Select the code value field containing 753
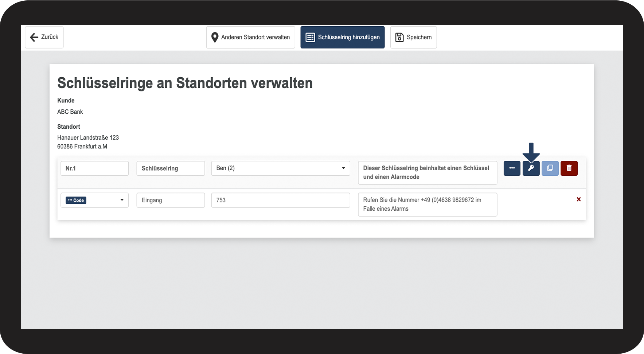This screenshot has height=354, width=644. [280, 200]
